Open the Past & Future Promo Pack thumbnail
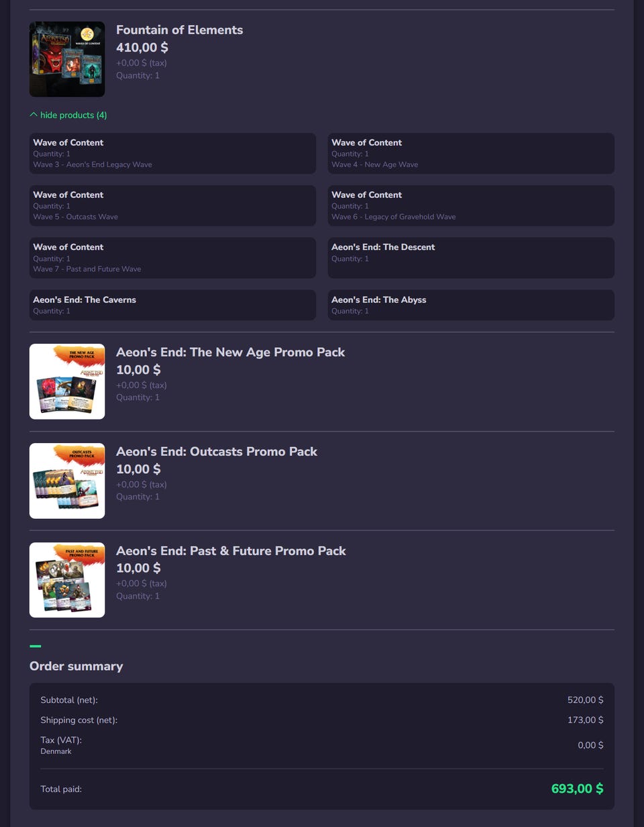The height and width of the screenshot is (827, 644). tap(67, 580)
